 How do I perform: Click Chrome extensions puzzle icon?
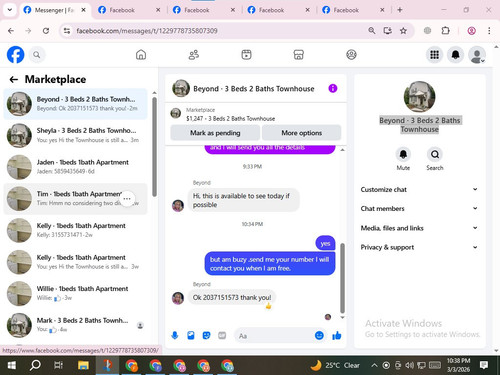click(445, 31)
